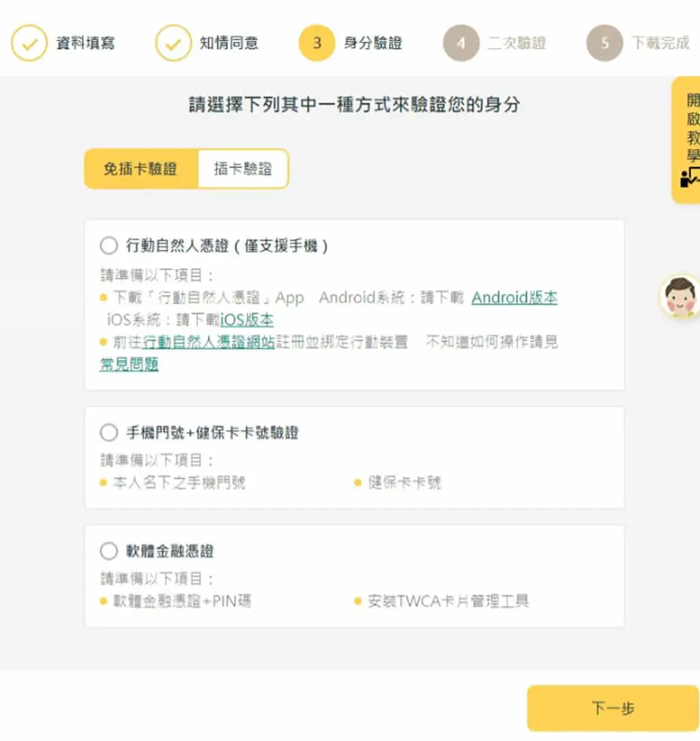
Task: Open the iOS版本 download link
Action: [247, 320]
